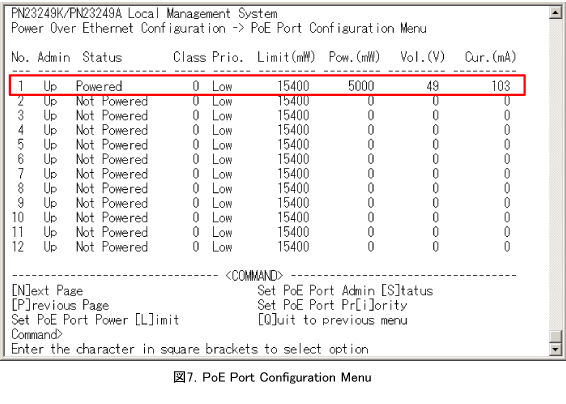Select the 'Powered' status of port 1
Screen dimensions: 566x404
[x=99, y=86]
